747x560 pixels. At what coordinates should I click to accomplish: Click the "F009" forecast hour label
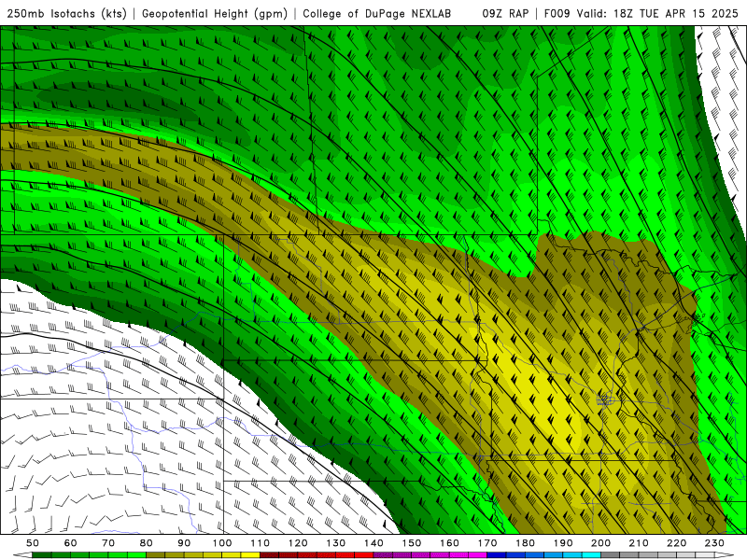click(x=557, y=13)
